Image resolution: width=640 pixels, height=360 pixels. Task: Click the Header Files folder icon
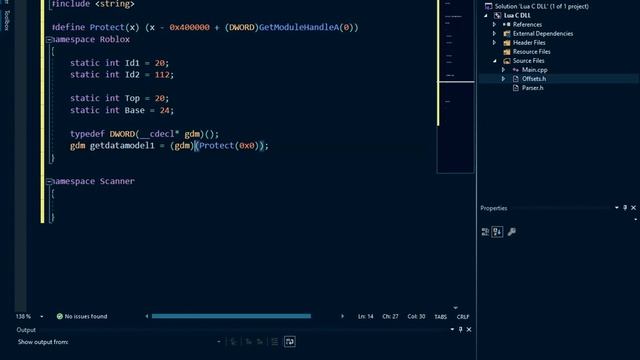[507, 42]
